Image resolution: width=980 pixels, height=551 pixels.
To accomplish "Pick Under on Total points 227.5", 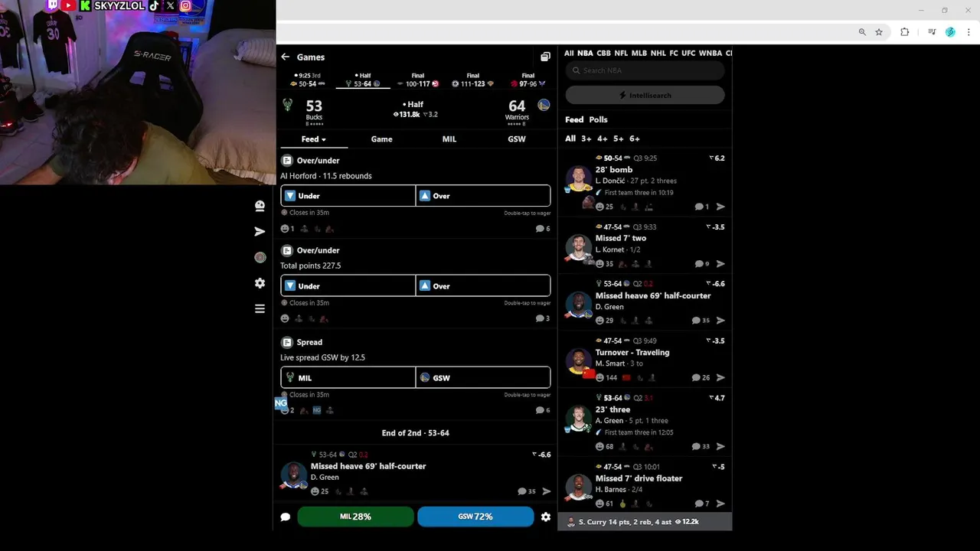I will [x=348, y=286].
